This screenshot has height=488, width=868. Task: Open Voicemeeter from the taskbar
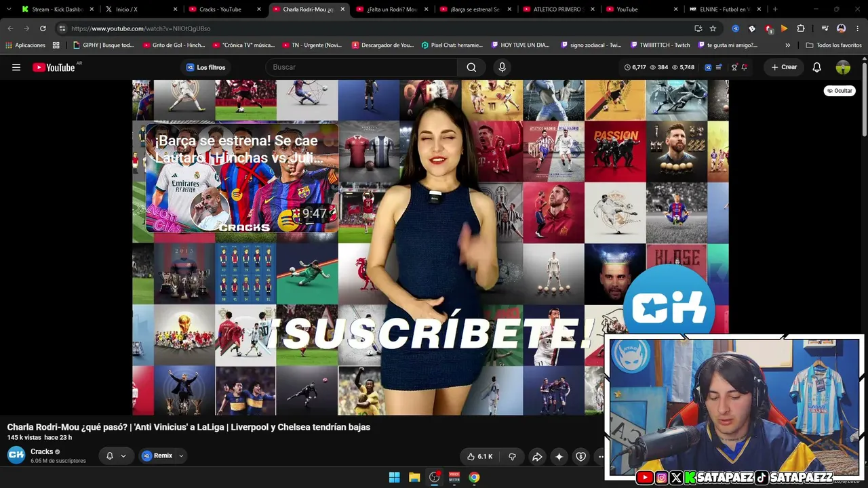click(x=454, y=477)
